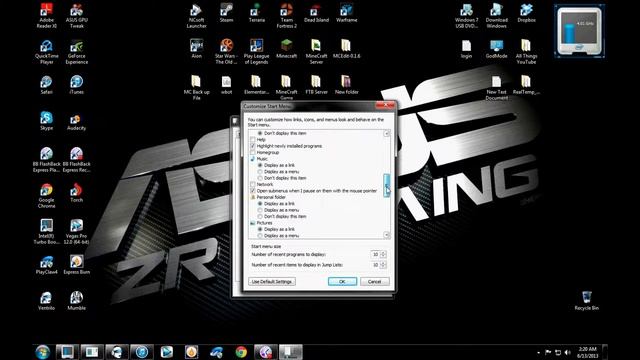Uncheck Highlight newly installed programs
The height and width of the screenshot is (360, 640).
tap(253, 146)
